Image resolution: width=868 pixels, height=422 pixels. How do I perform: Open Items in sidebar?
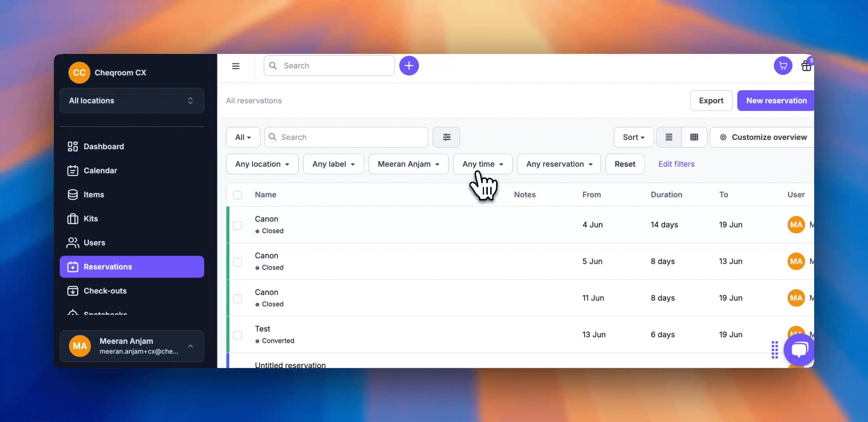pyautogui.click(x=132, y=195)
